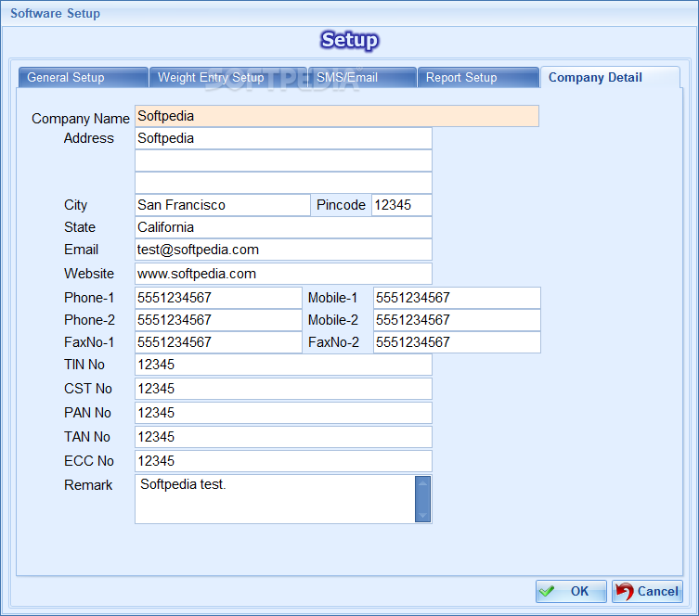
Task: Click the Company Name input field
Action: coord(337,116)
